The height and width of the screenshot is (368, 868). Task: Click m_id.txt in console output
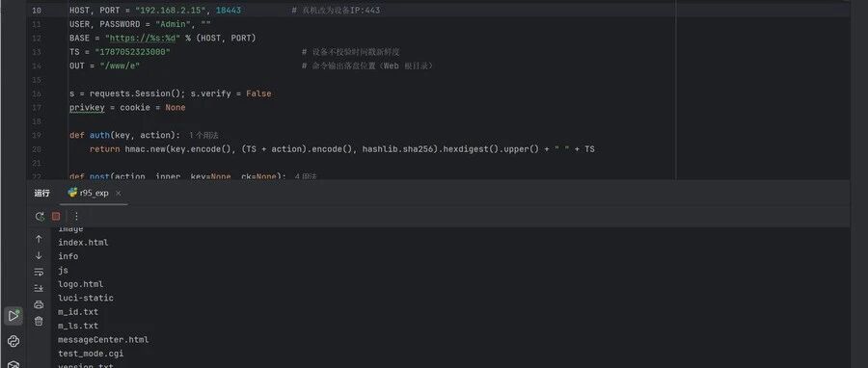pos(78,311)
